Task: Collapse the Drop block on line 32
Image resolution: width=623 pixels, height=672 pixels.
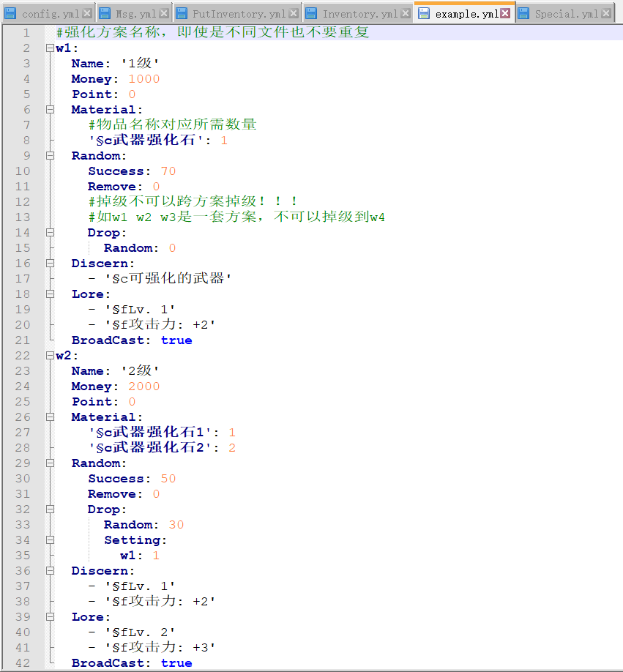Action: [x=50, y=509]
